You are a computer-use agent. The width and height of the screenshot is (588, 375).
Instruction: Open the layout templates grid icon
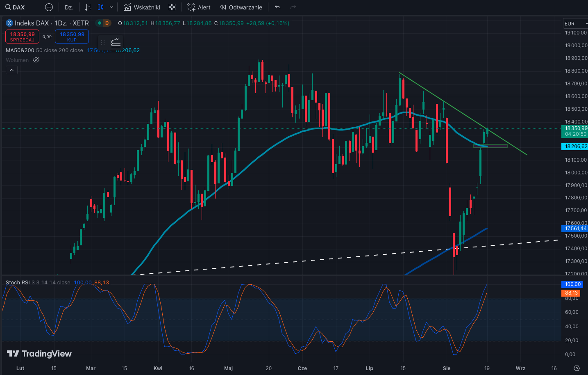click(x=172, y=7)
